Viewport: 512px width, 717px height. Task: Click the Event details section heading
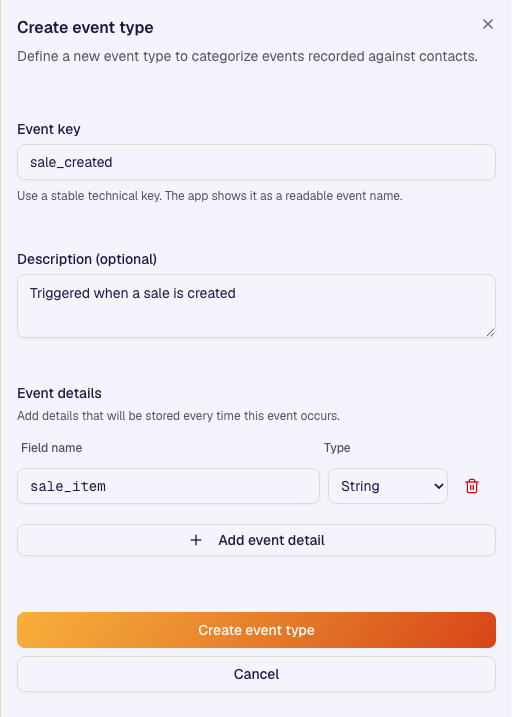tap(59, 393)
